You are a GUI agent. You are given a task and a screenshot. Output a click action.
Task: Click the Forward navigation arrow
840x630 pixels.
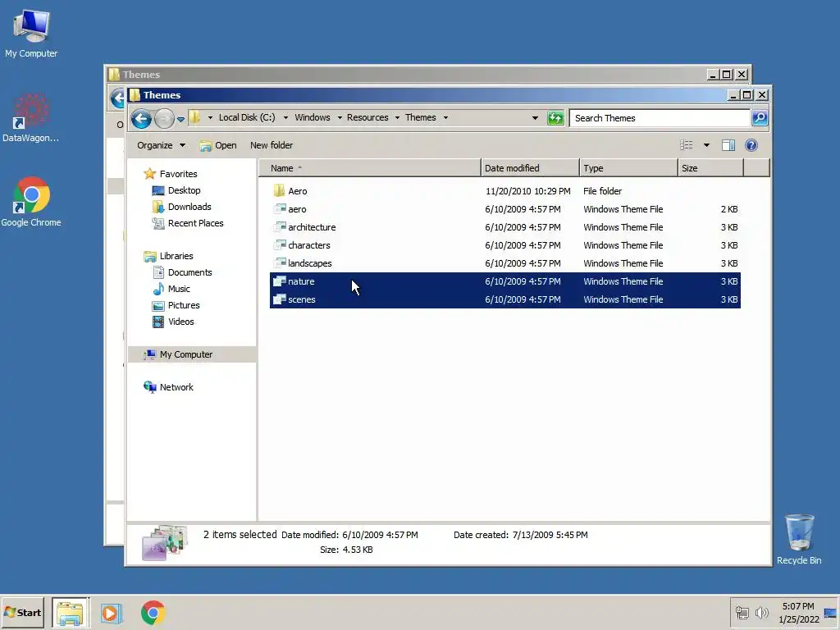(x=164, y=118)
